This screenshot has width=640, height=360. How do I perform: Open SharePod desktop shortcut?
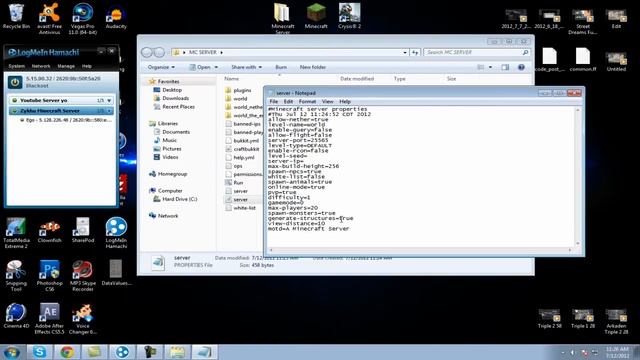point(82,230)
